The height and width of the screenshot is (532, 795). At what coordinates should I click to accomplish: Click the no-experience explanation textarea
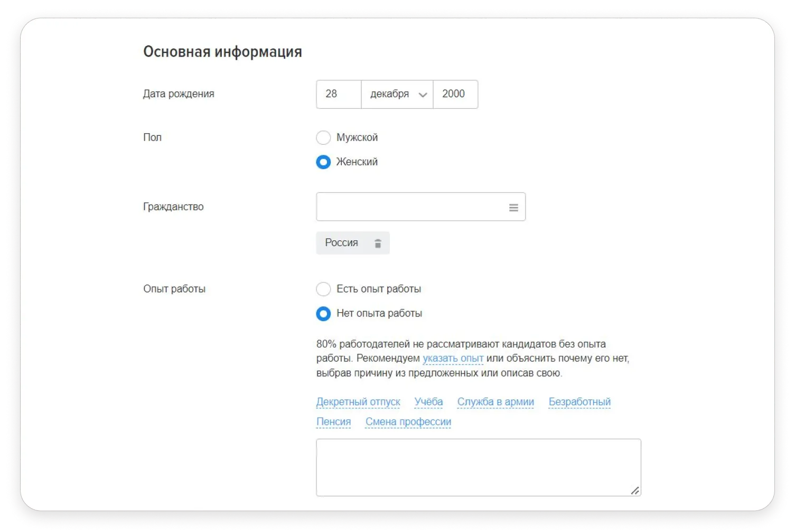479,468
